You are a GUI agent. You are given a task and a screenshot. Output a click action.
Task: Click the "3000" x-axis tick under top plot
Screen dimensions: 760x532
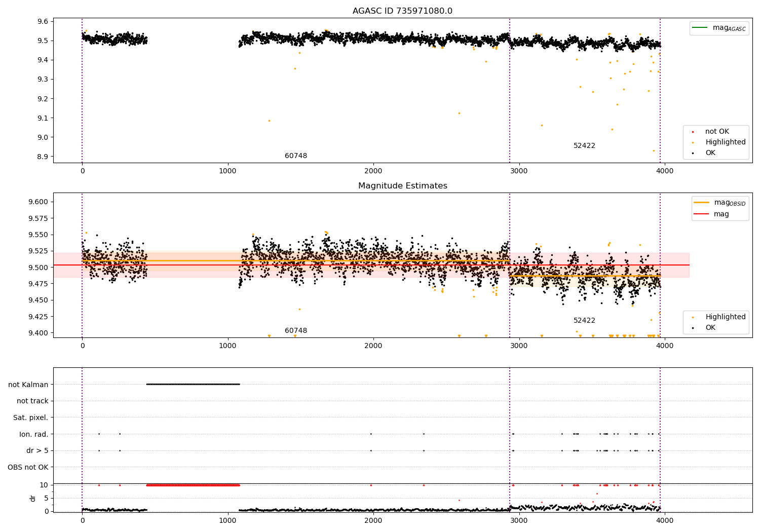(x=519, y=171)
